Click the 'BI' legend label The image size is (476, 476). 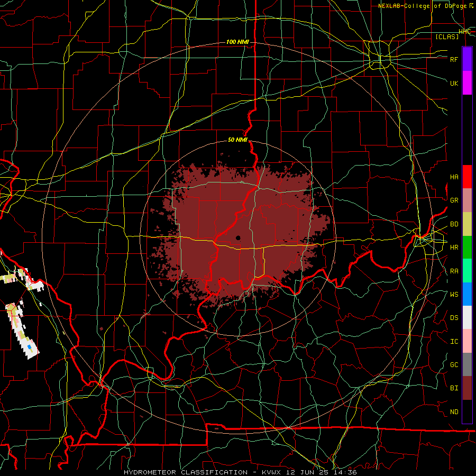point(454,388)
